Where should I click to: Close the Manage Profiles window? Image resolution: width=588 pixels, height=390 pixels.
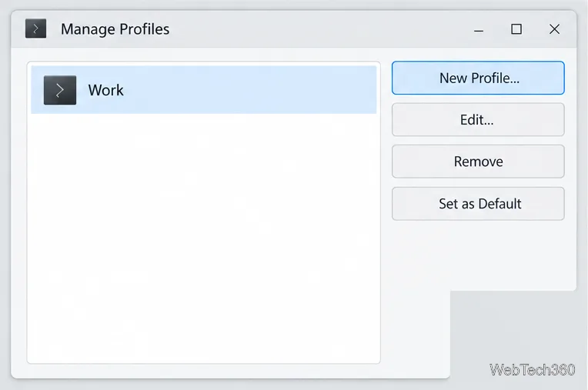pyautogui.click(x=554, y=29)
